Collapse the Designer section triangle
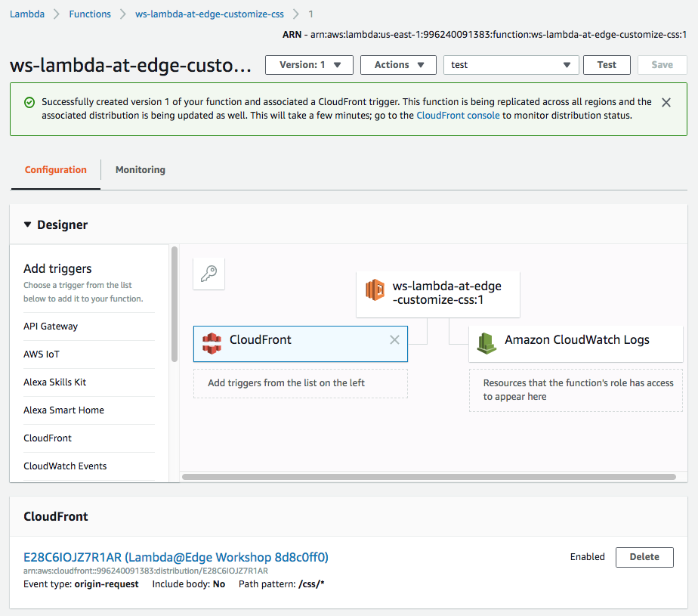 tap(28, 224)
